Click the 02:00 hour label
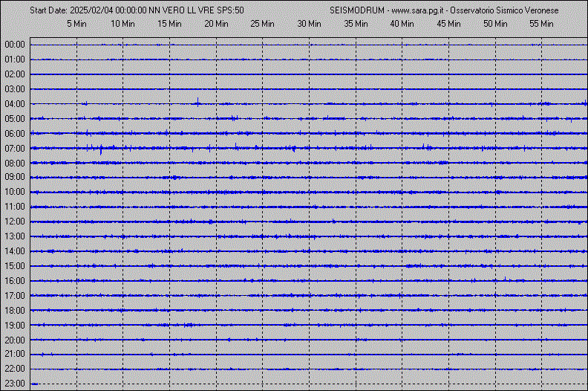The width and height of the screenshot is (588, 391). [15, 74]
